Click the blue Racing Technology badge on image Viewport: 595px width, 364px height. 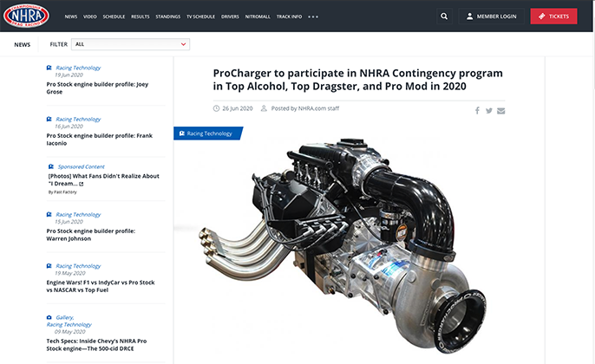(x=208, y=133)
